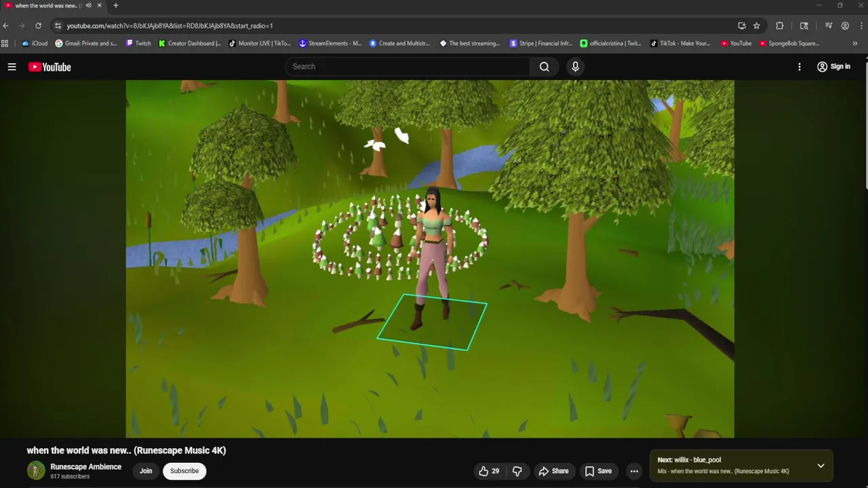868x488 pixels.
Task: Focus the YouTube Search input field
Action: point(408,66)
